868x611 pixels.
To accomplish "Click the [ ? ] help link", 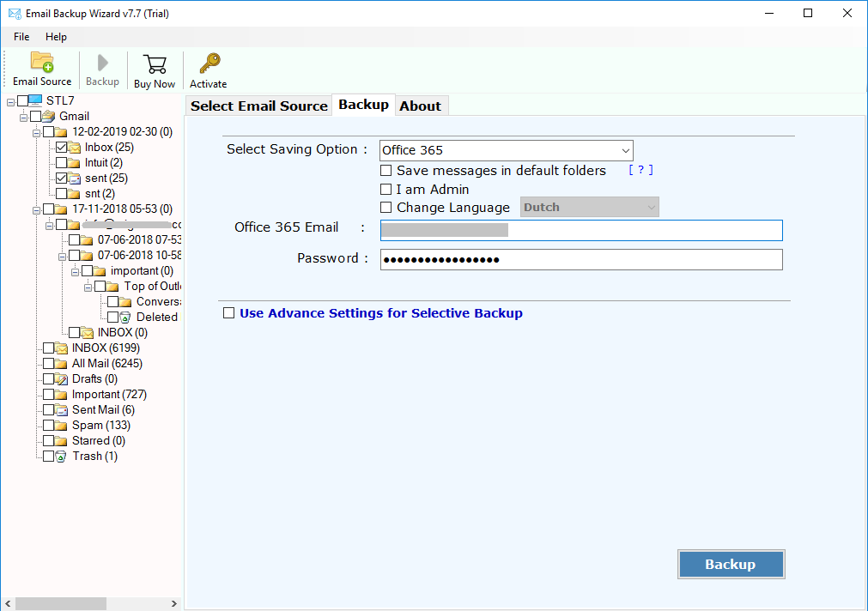I will [640, 170].
